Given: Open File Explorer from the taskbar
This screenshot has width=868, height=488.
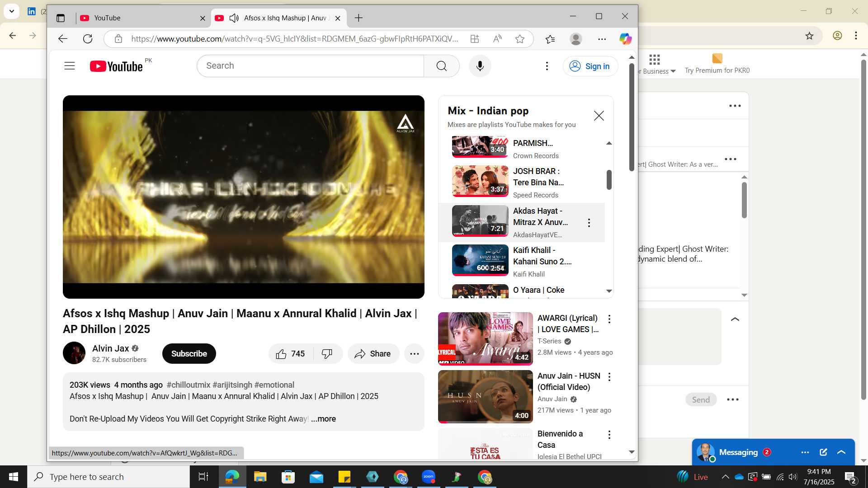Looking at the screenshot, I should (x=260, y=477).
